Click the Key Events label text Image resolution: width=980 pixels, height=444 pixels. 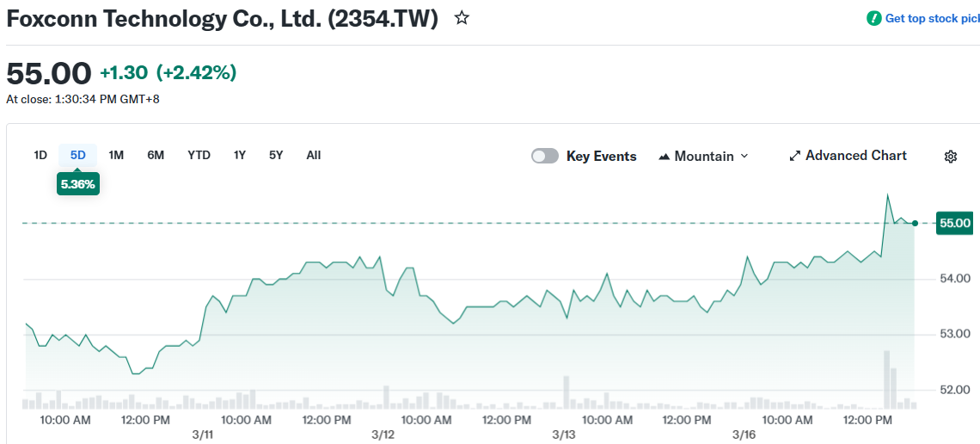coord(601,157)
